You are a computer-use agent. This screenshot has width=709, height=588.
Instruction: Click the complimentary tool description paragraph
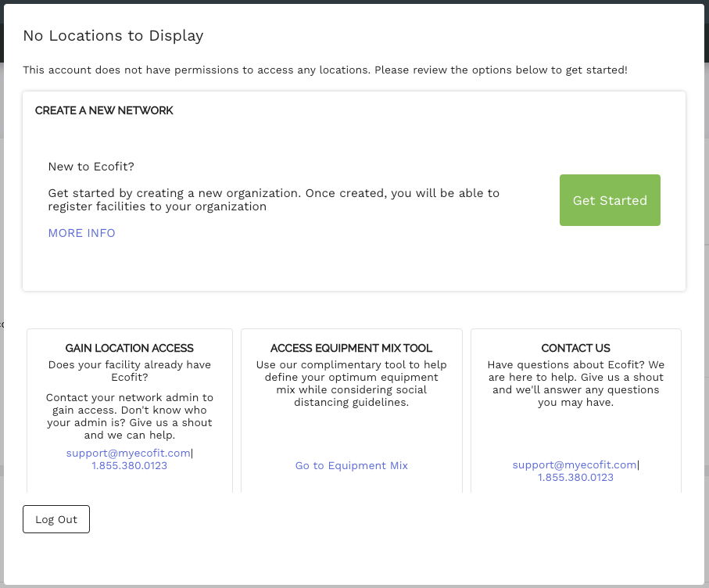[x=352, y=383]
